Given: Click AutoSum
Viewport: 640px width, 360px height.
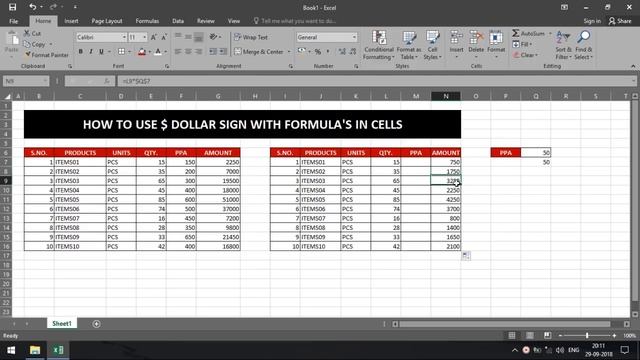Looking at the screenshot, I should pos(529,33).
